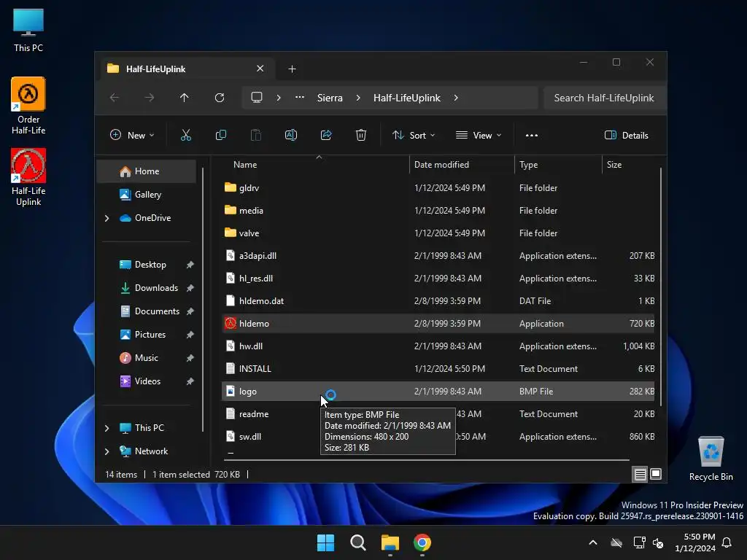The image size is (747, 560).
Task: Open Half-Life Uplink desktop shortcut
Action: 28,177
